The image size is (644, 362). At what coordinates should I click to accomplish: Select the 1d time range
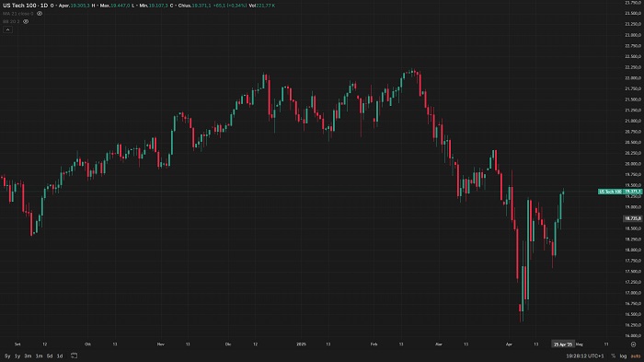pos(60,356)
